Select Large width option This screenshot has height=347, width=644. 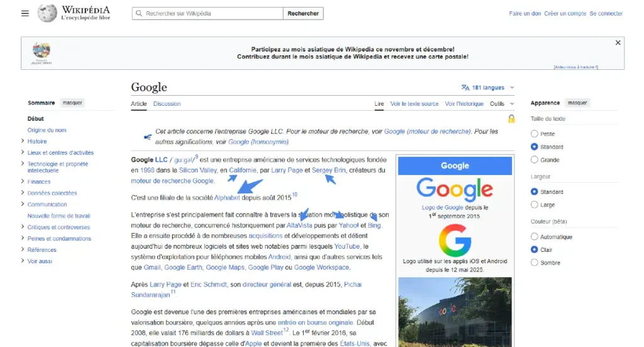click(x=534, y=204)
